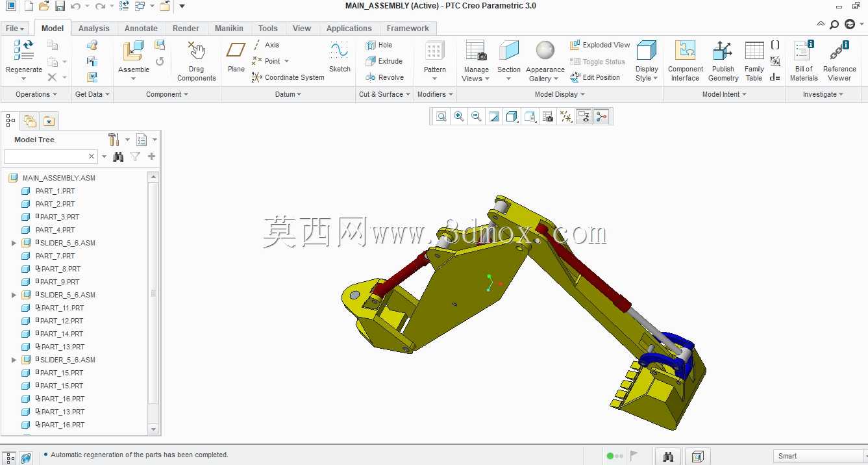Open Bill of Materials
The image size is (868, 465).
coord(804,61)
